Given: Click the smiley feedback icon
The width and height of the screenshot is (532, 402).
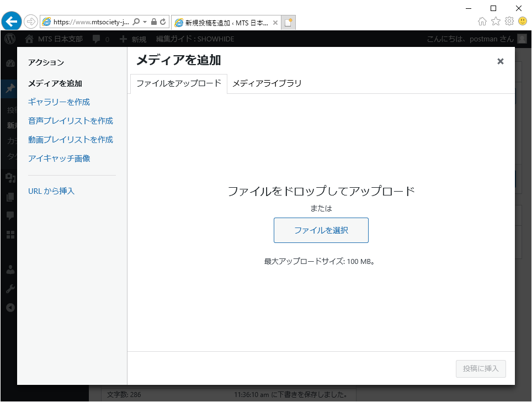Looking at the screenshot, I should click(522, 22).
